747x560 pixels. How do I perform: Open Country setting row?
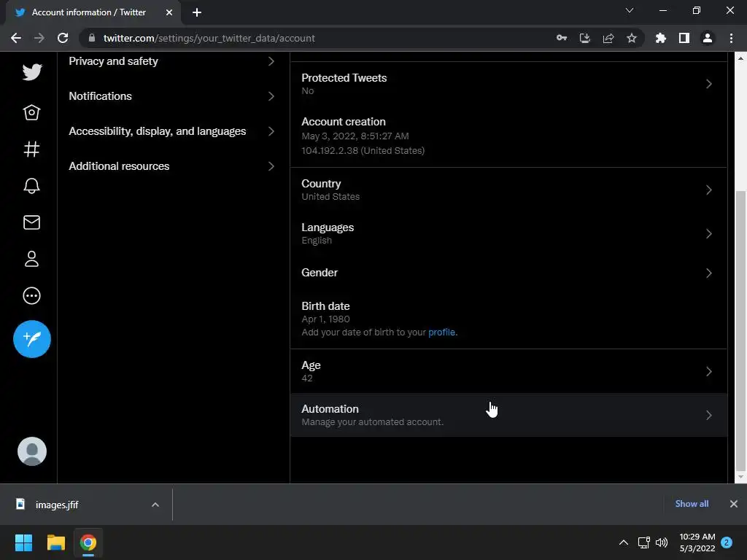click(x=508, y=190)
